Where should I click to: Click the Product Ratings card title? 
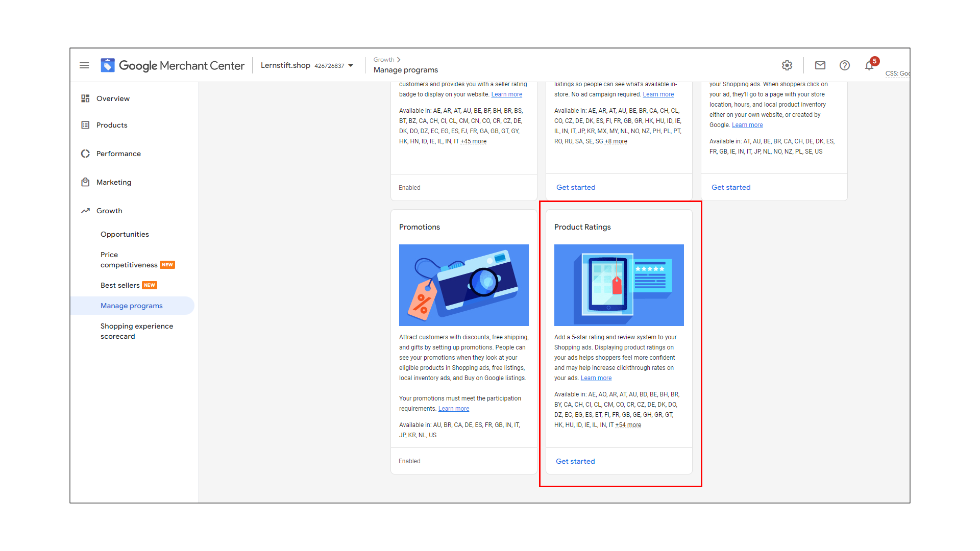[x=582, y=227]
